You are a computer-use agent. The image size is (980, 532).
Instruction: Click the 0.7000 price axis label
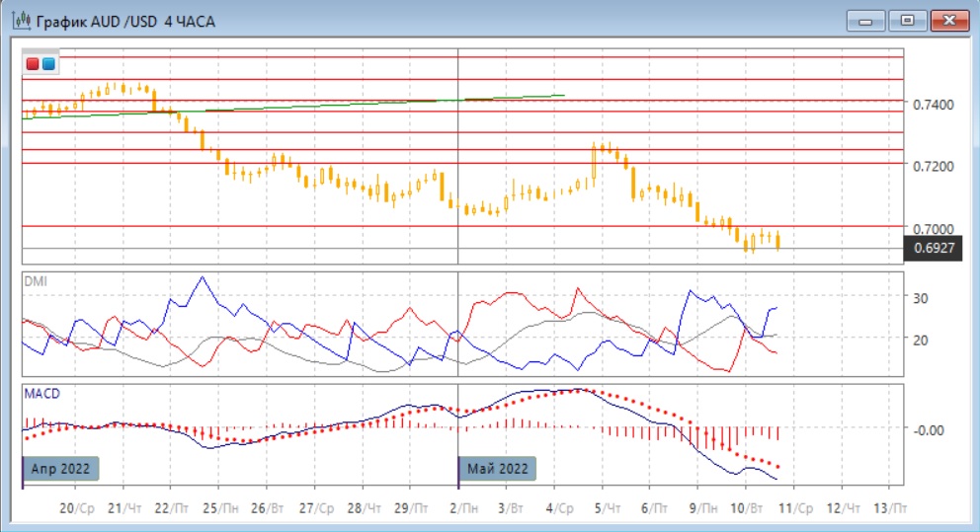tap(934, 228)
